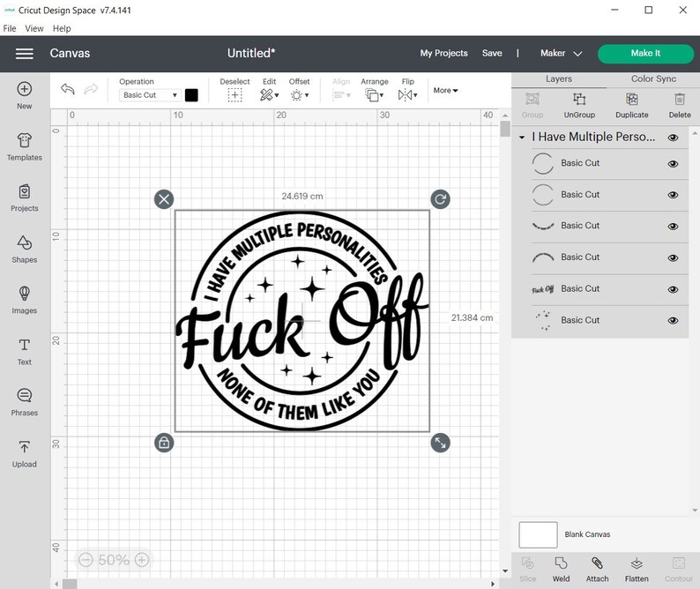Open the Contour tool
The height and width of the screenshot is (589, 700).
click(679, 570)
